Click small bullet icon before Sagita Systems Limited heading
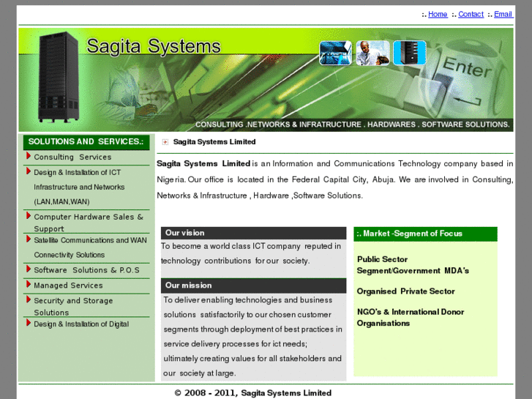The height and width of the screenshot is (399, 532). [165, 142]
